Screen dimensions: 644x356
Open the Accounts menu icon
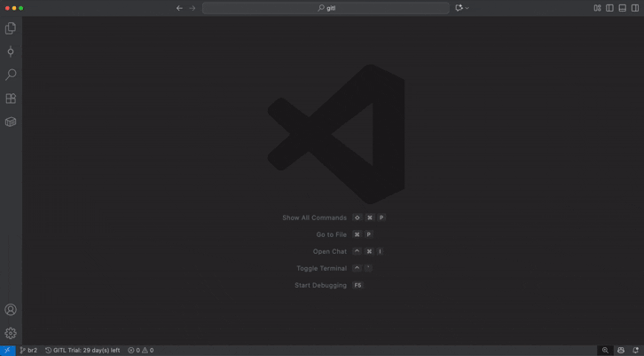tap(11, 310)
